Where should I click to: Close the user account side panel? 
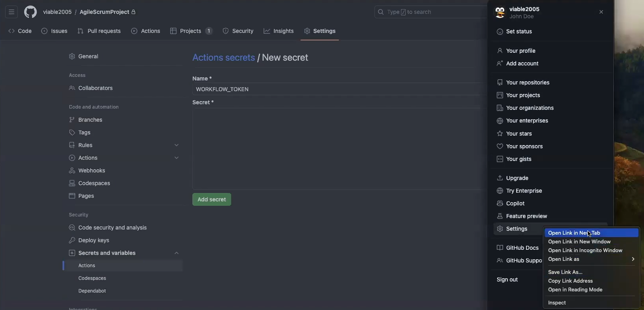[601, 12]
